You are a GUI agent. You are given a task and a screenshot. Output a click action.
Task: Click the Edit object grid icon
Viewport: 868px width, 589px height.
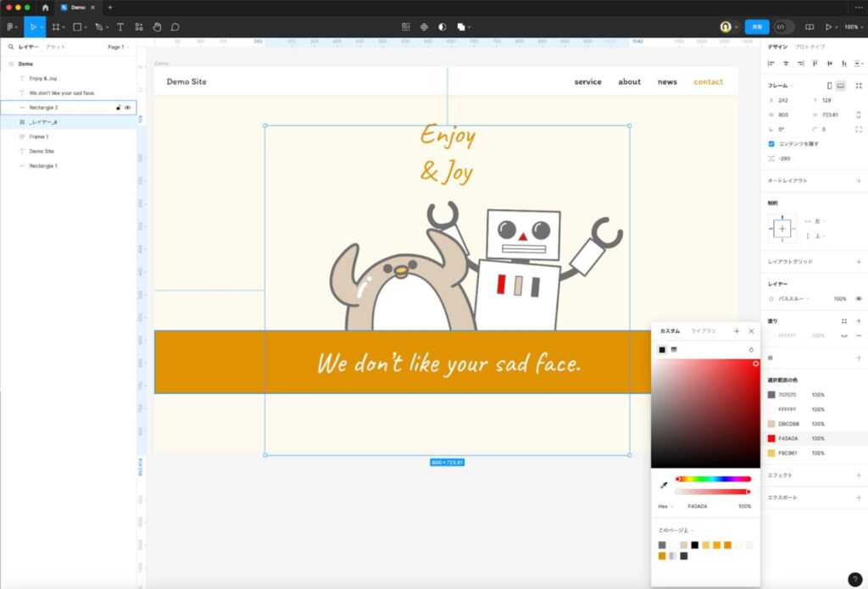406,26
